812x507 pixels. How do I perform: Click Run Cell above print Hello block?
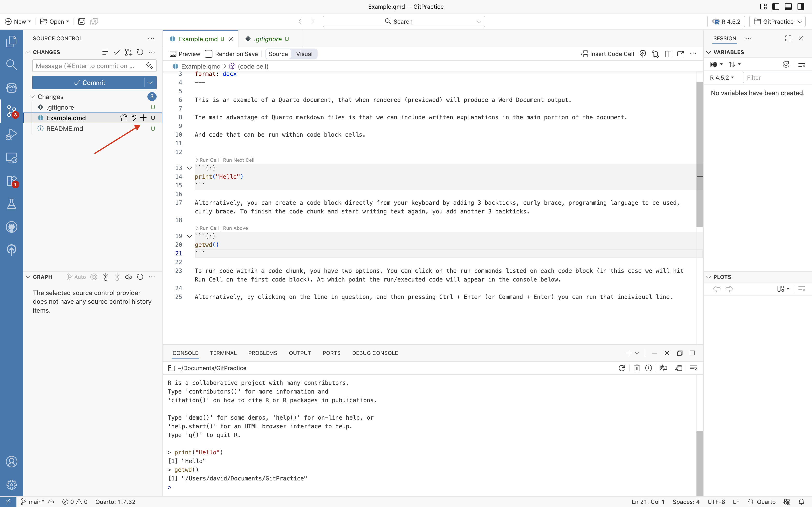click(209, 160)
